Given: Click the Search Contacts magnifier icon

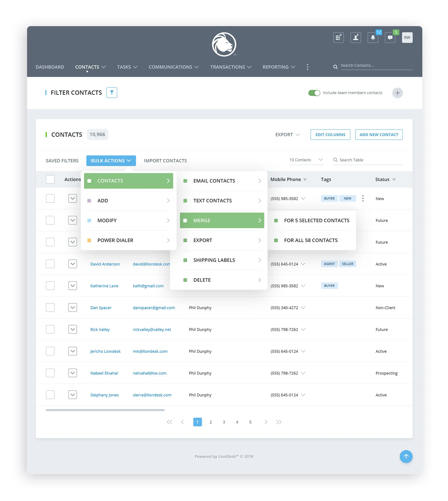Looking at the screenshot, I should (335, 67).
